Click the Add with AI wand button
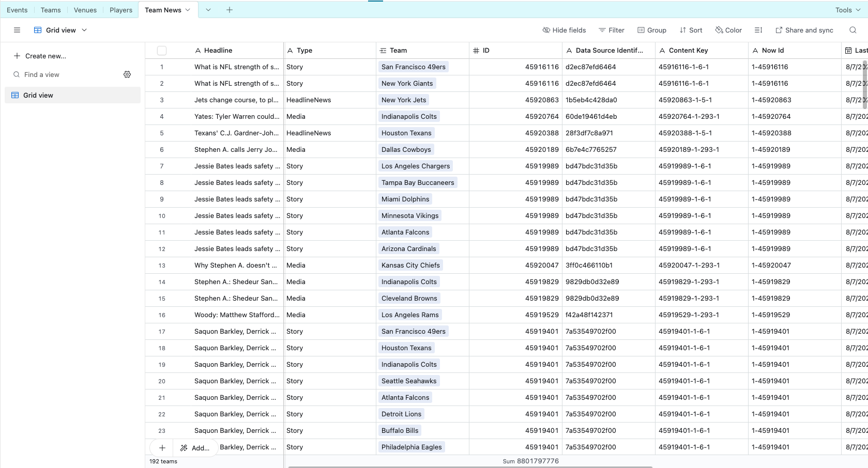The image size is (868, 468). (x=195, y=448)
